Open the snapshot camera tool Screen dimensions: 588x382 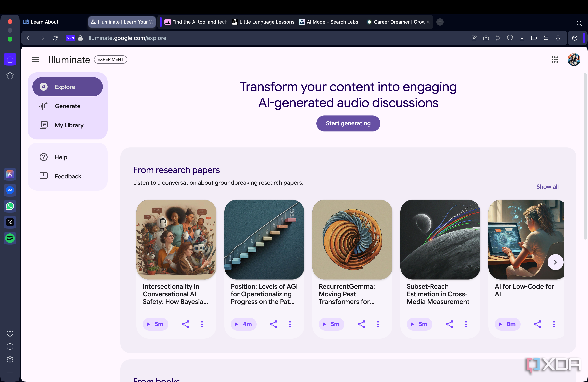point(486,38)
